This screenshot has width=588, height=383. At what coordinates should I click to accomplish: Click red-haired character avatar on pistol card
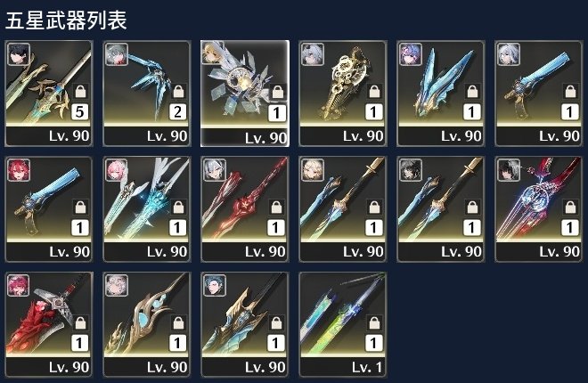19,170
